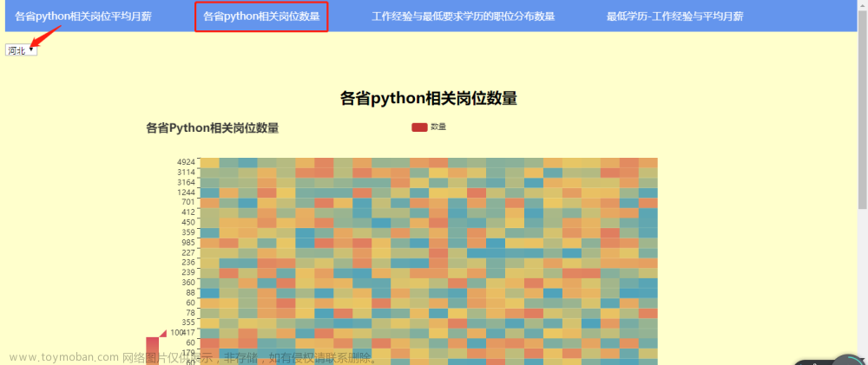Click y-axis label 701

[x=188, y=202]
